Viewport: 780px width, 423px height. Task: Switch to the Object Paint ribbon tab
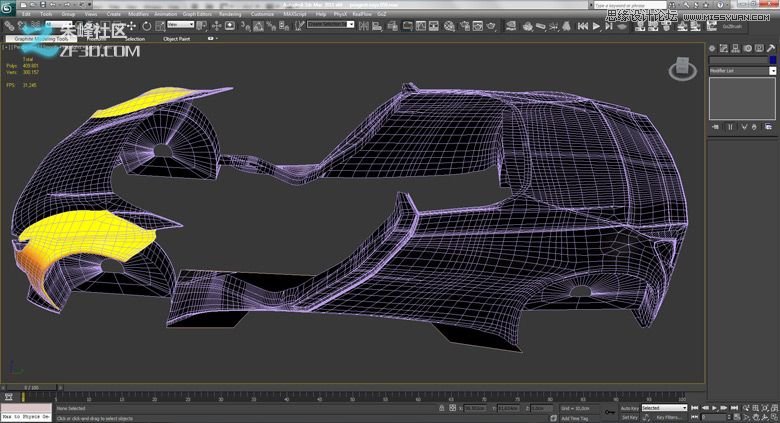point(177,39)
